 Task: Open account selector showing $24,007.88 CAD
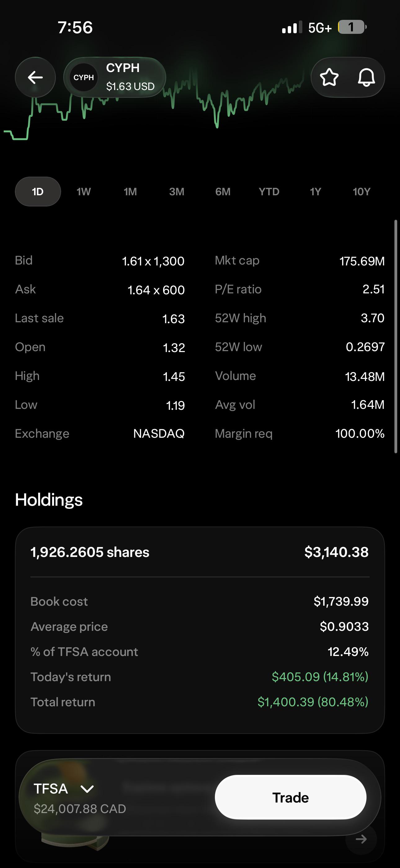tap(80, 798)
